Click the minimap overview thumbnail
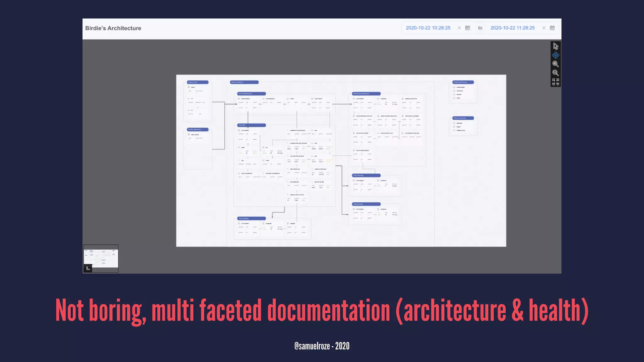This screenshot has height=362, width=644. click(x=101, y=258)
